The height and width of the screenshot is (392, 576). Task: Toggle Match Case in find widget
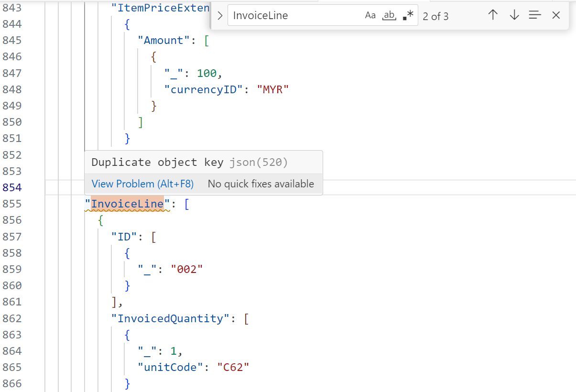coord(370,16)
